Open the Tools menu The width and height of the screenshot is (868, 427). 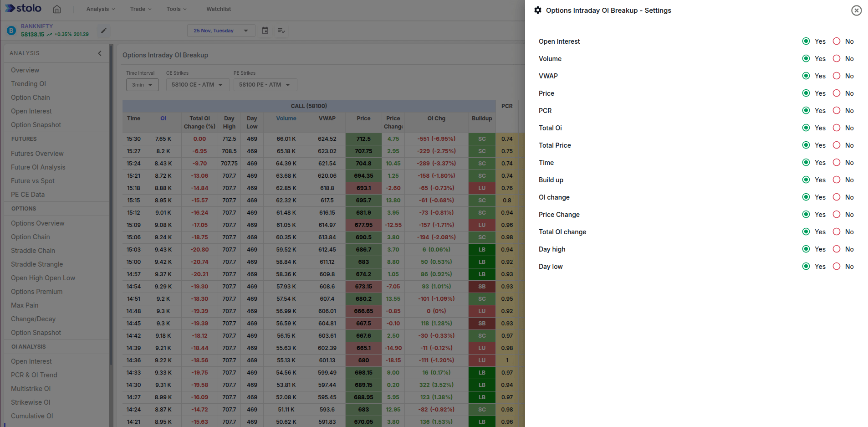(176, 9)
